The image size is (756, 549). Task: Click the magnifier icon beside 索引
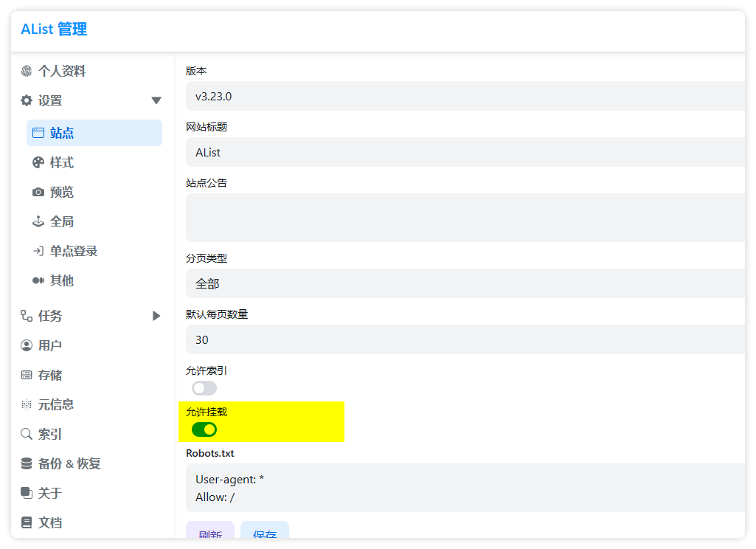[27, 434]
